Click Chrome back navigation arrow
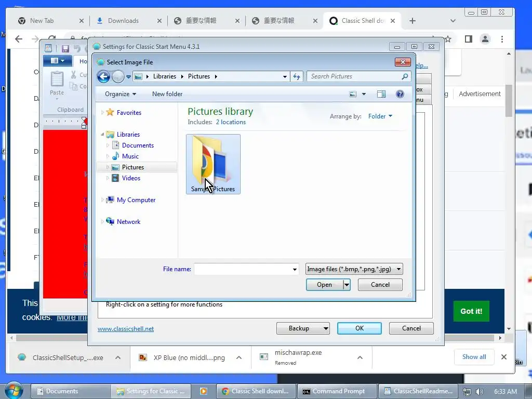The height and width of the screenshot is (399, 532). pyautogui.click(x=19, y=39)
